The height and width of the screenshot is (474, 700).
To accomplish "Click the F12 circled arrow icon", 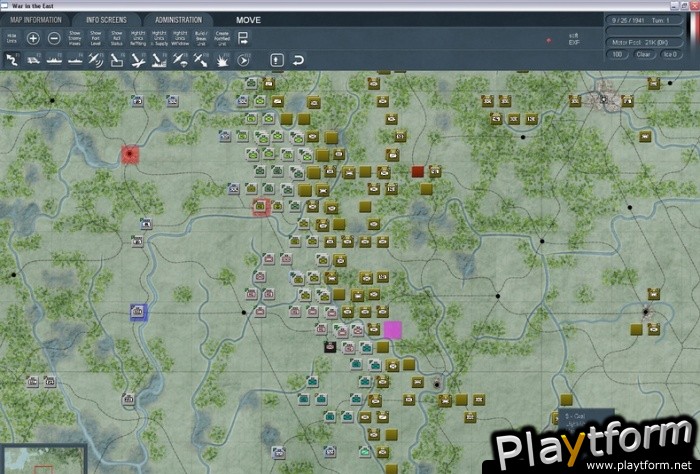I will [243, 60].
